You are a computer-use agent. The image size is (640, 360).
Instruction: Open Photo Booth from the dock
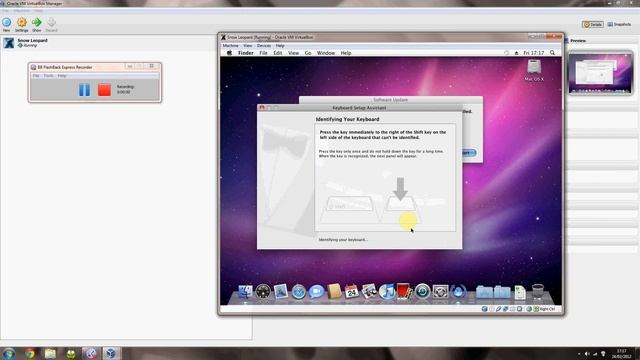404,291
